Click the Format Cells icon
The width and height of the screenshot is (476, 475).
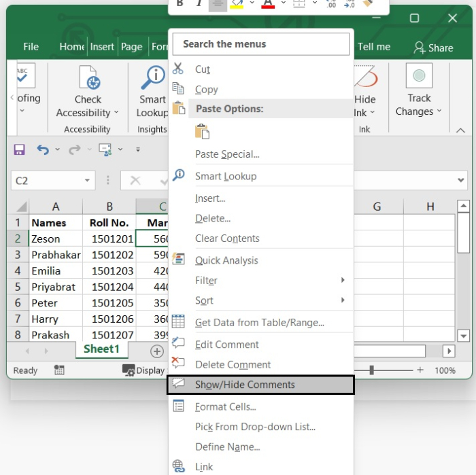pyautogui.click(x=178, y=406)
